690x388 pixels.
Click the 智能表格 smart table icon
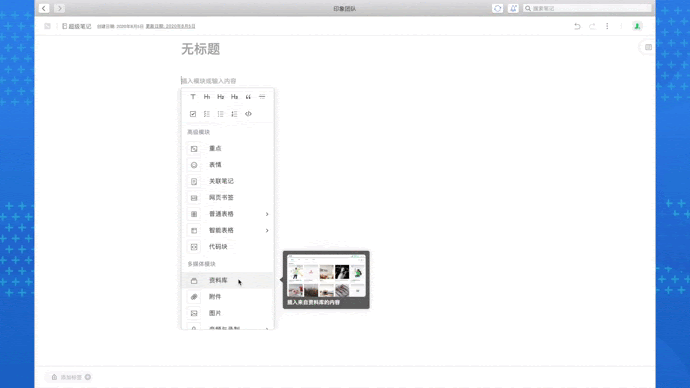pyautogui.click(x=194, y=231)
